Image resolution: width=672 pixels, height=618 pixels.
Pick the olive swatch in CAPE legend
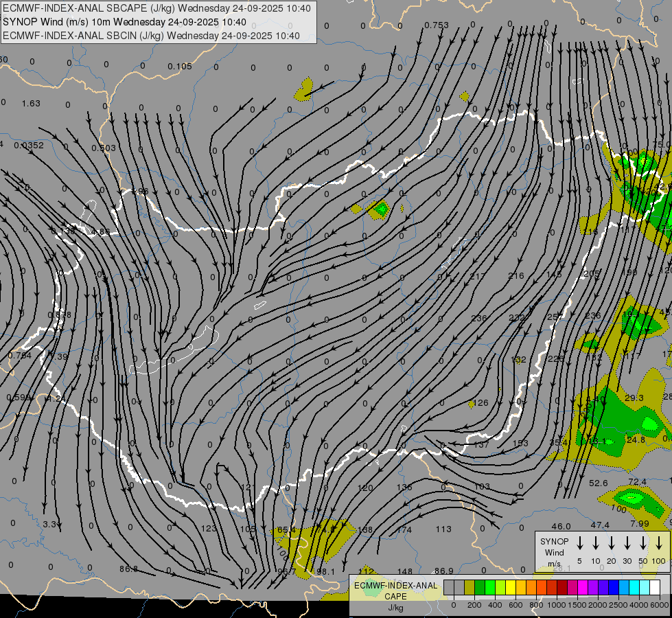(470, 588)
